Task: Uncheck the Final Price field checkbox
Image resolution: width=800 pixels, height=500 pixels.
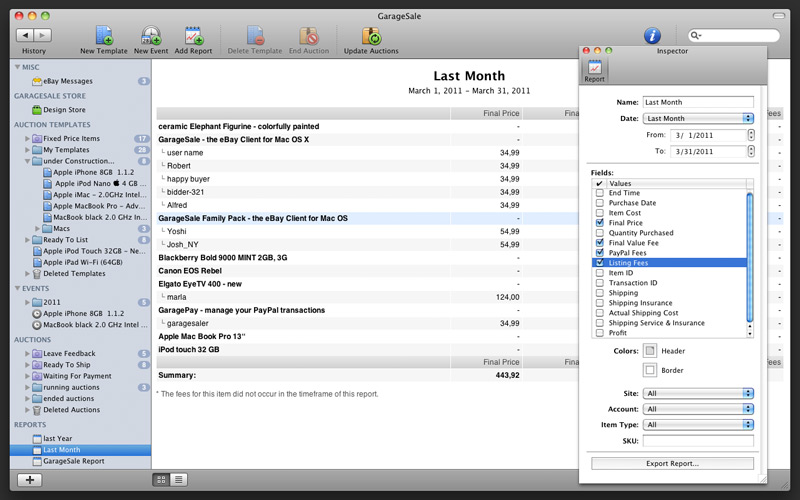Action: (x=599, y=222)
